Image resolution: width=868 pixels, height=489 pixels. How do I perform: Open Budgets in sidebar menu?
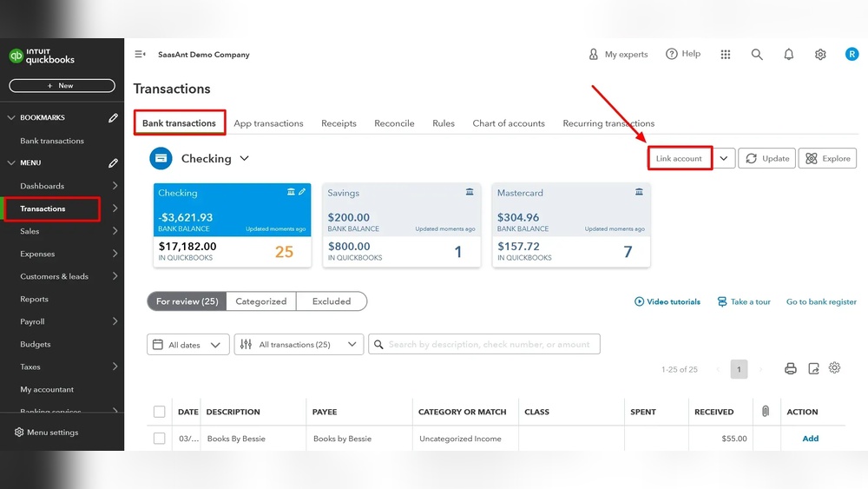36,344
